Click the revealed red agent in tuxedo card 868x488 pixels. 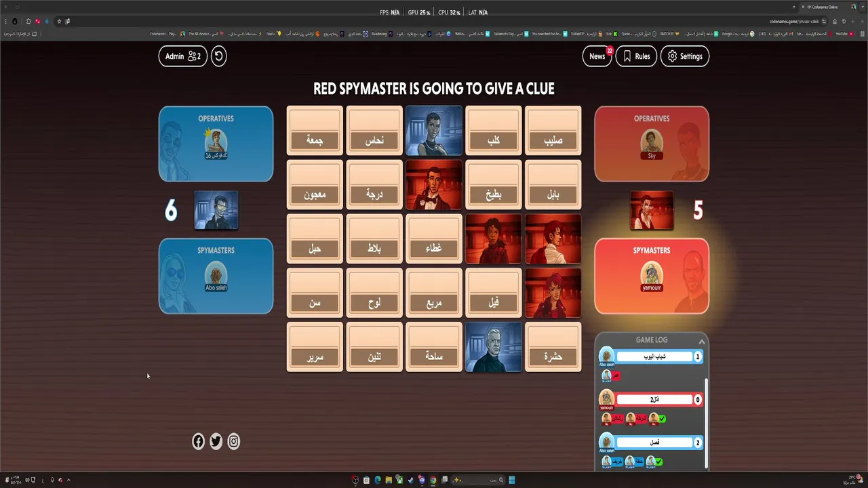pyautogui.click(x=434, y=185)
